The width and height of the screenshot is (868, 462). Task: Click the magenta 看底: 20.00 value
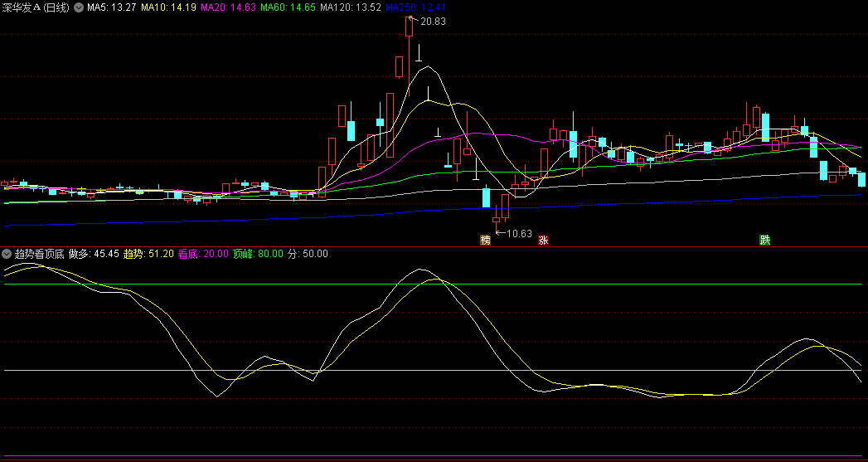203,254
